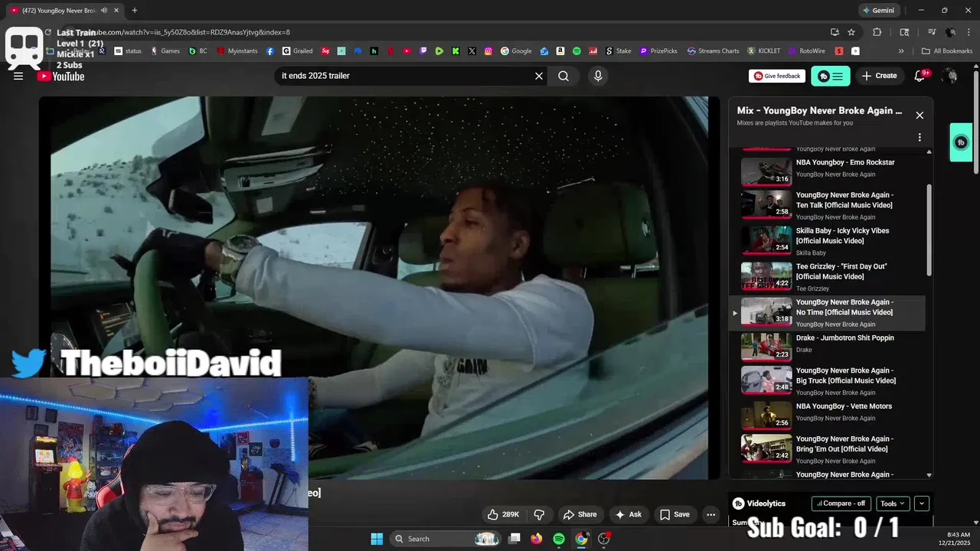
Task: Open the Windows Start button
Action: coord(377,539)
